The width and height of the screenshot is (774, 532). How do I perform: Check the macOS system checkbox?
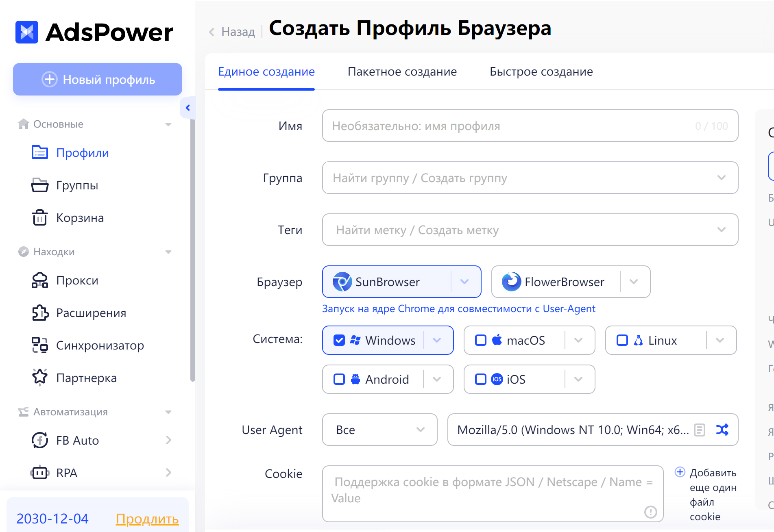(481, 340)
